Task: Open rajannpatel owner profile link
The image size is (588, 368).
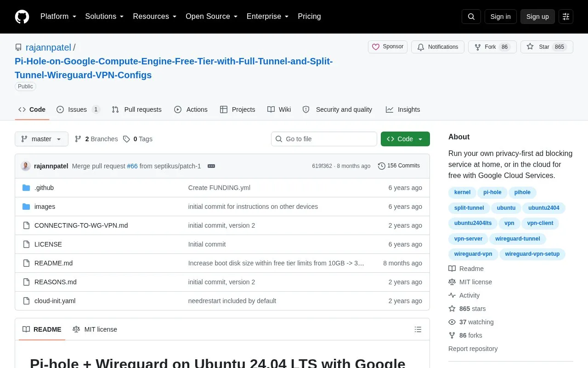Action: pos(48,47)
